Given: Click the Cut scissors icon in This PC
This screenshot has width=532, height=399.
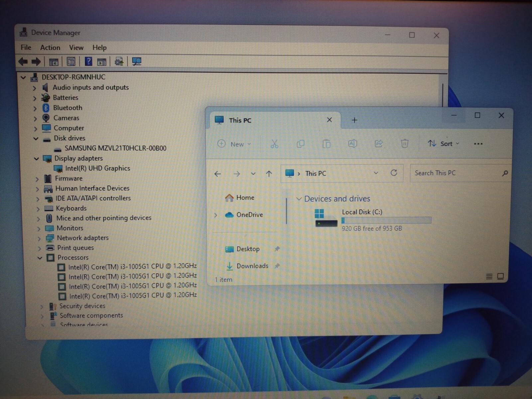Looking at the screenshot, I should click(274, 144).
